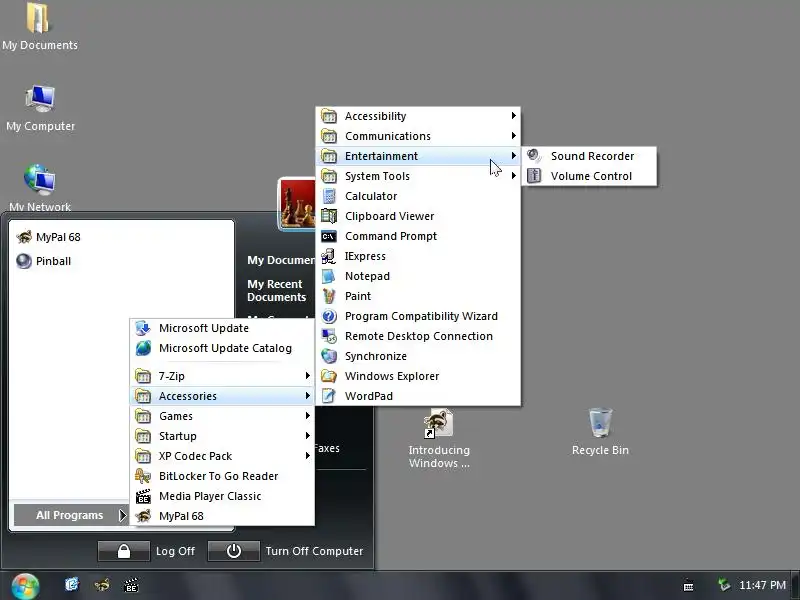Image resolution: width=800 pixels, height=600 pixels.
Task: Launch WordPad from Accessories menu
Action: click(x=418, y=396)
